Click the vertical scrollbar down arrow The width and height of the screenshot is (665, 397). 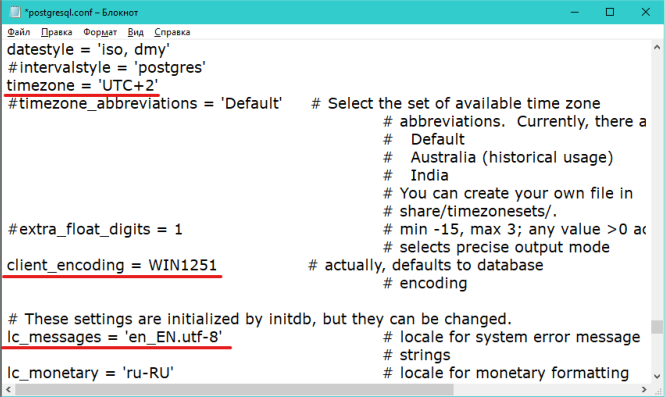point(657,376)
